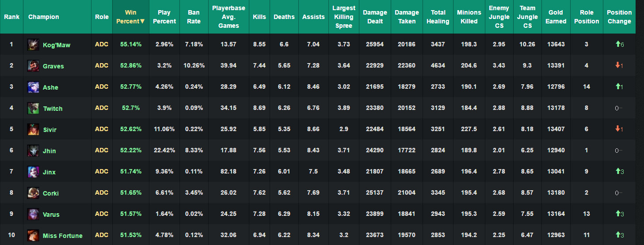Image resolution: width=644 pixels, height=245 pixels.
Task: Click ADC role in Kog'Maw row
Action: point(102,44)
